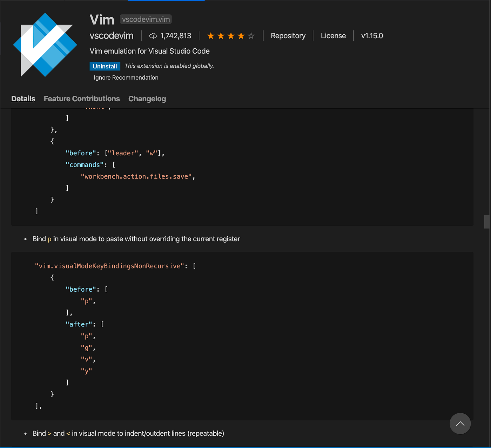Click the download count cloud icon
Screen dimensions: 491x448
point(153,35)
